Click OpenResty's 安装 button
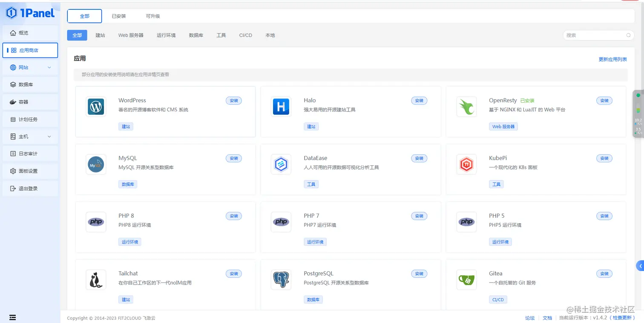Screen dimensions: 644x323 pos(604,101)
